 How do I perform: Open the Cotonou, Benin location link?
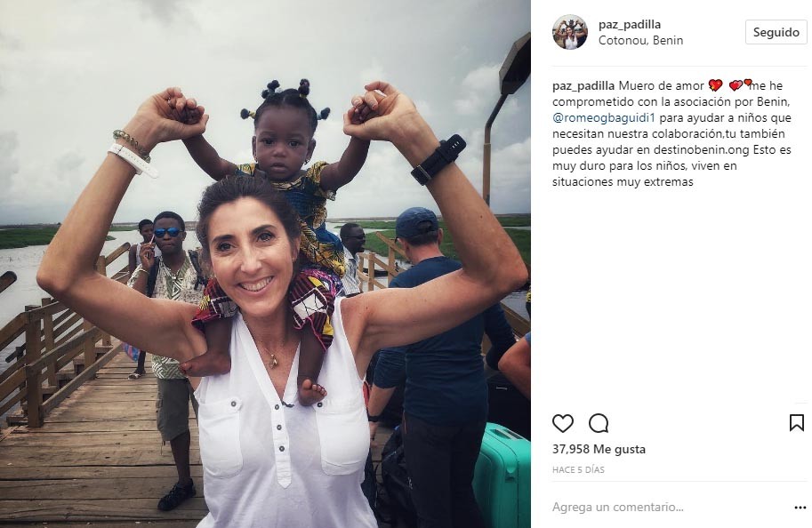click(640, 40)
